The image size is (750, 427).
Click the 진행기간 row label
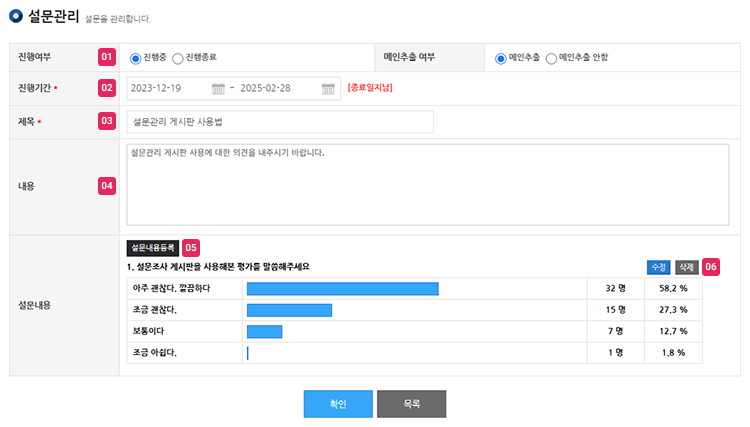click(34, 88)
